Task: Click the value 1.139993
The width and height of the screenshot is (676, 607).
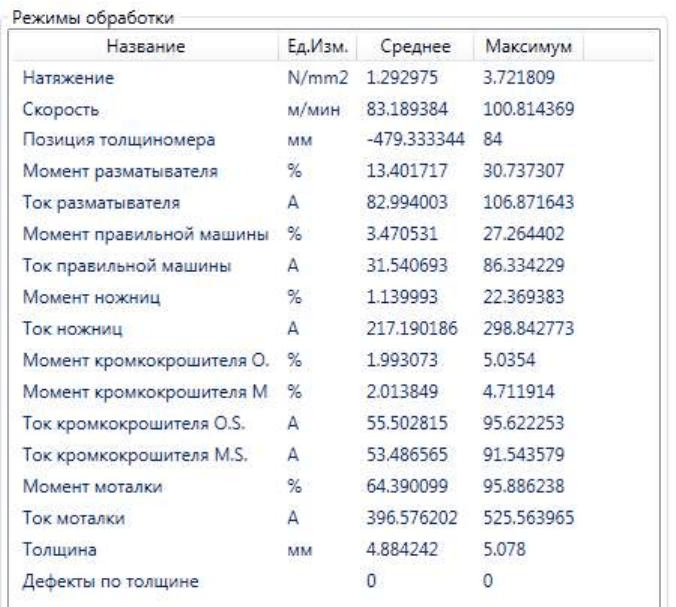Action: tap(402, 297)
